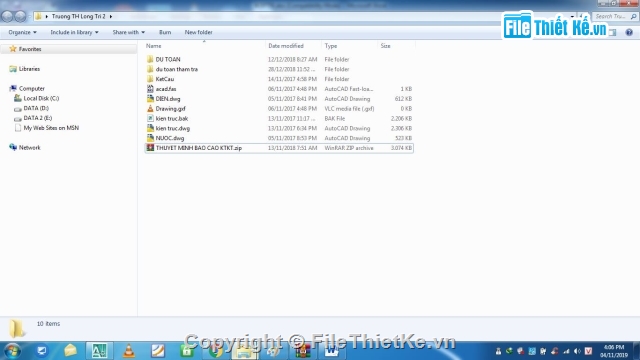Select Favorites in the navigation pane
This screenshot has width=640, height=360.
(30, 49)
